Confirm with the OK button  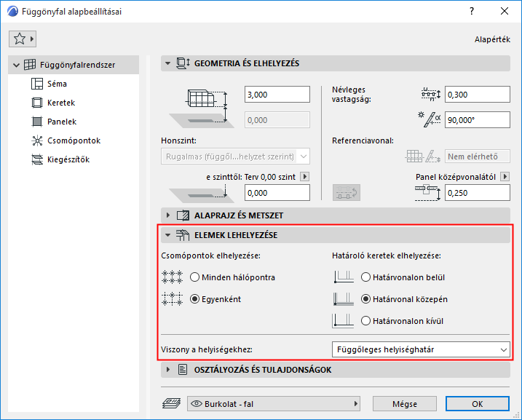tap(478, 404)
